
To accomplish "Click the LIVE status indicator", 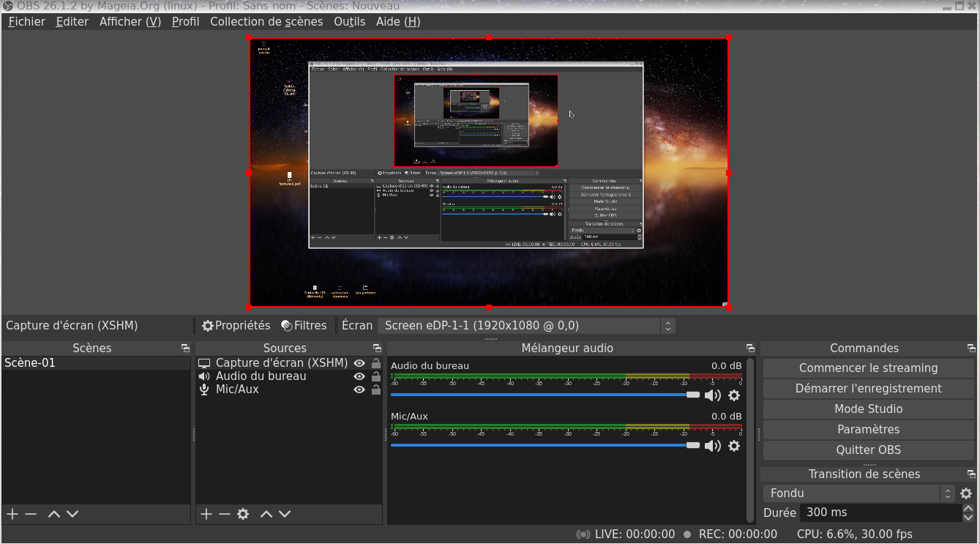I will (625, 534).
